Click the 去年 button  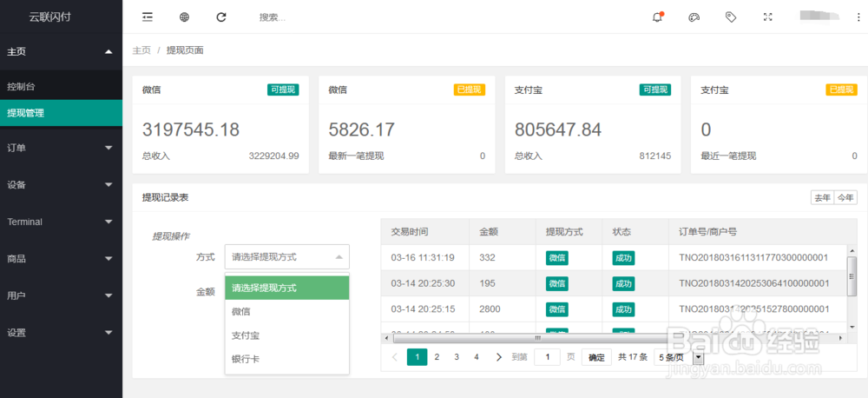(822, 198)
